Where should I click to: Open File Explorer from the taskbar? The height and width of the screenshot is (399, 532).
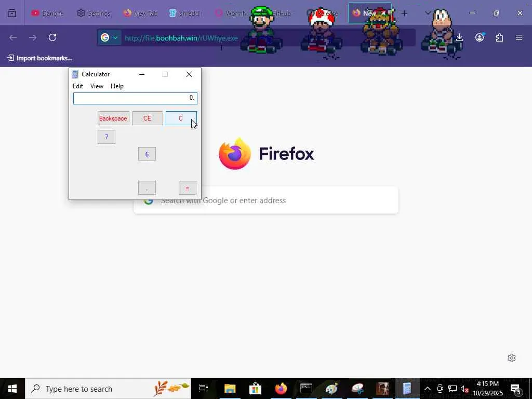click(x=230, y=389)
